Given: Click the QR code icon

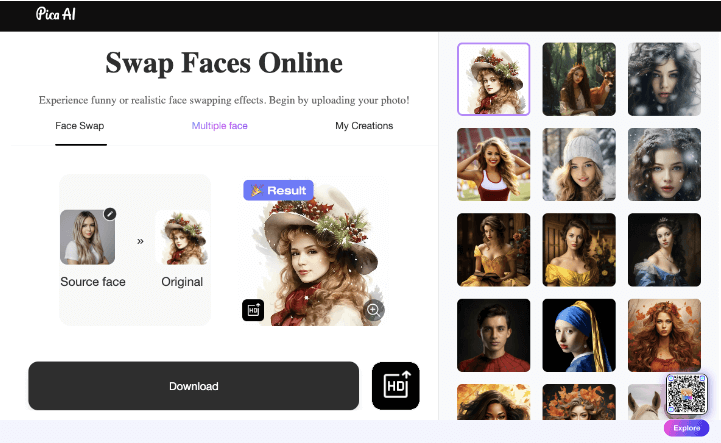Looking at the screenshot, I should (686, 394).
